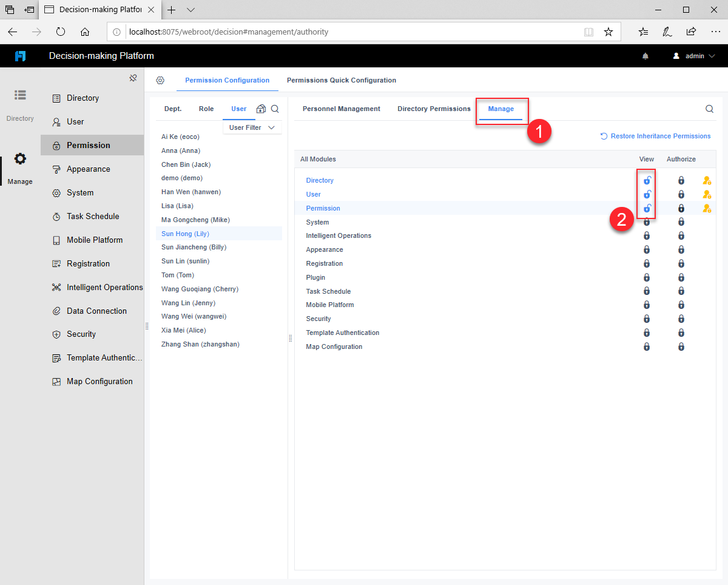Expand the admin account menu
Viewport: 728px width, 585px height.
tap(693, 55)
